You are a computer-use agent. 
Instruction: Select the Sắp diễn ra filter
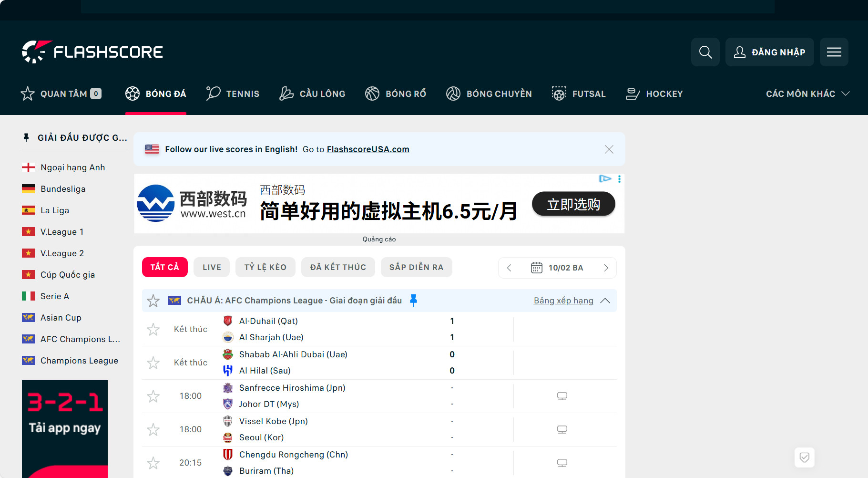coord(416,267)
